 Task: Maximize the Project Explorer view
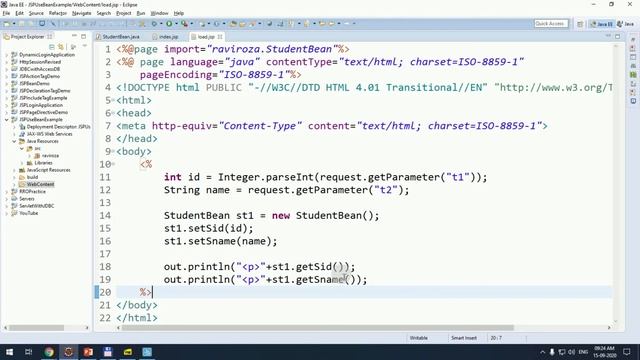pyautogui.click(x=84, y=36)
